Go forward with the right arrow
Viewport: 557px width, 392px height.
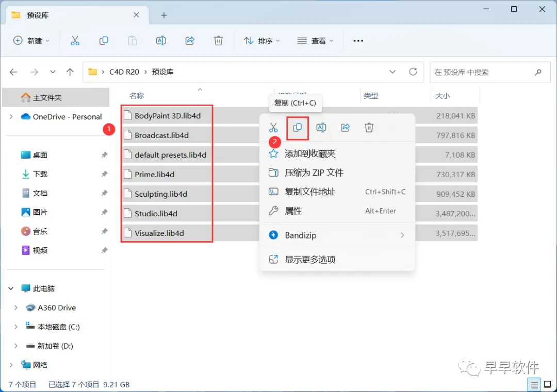[34, 72]
